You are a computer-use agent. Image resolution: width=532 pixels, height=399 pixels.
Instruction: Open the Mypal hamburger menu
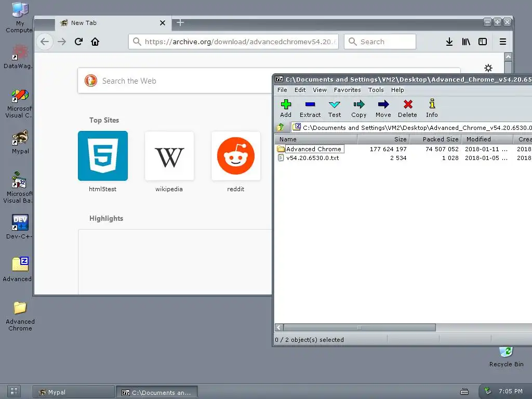[503, 42]
